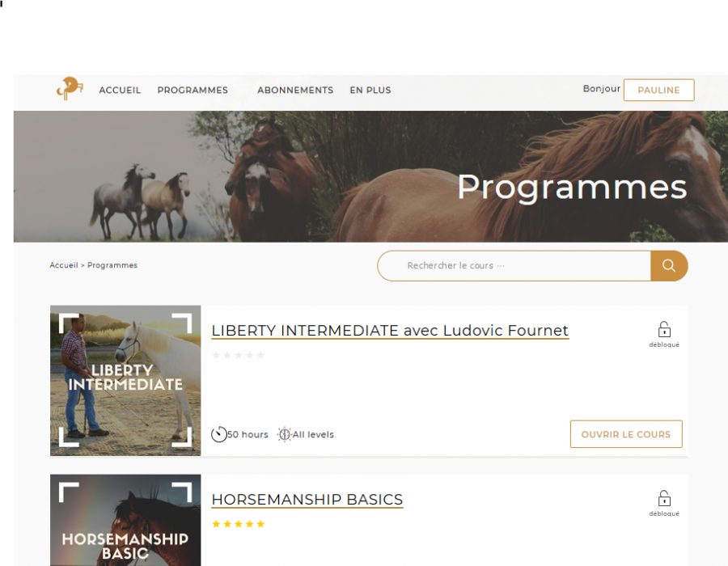This screenshot has height=566, width=728.
Task: Open the EN PLUS menu
Action: tap(370, 91)
